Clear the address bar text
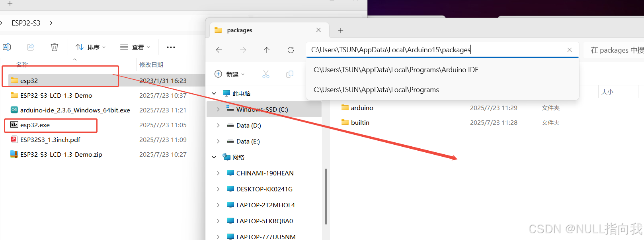The image size is (644, 240). tap(570, 50)
